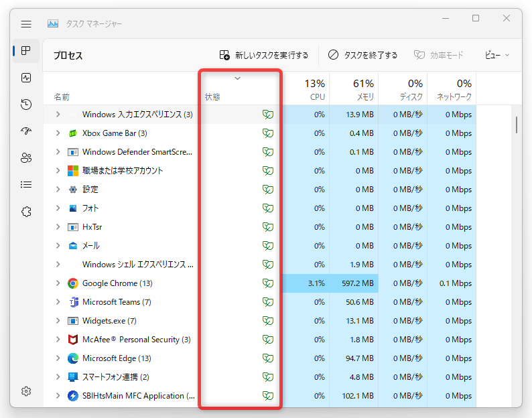Click the スマートフォン連携 app icon

click(x=73, y=377)
